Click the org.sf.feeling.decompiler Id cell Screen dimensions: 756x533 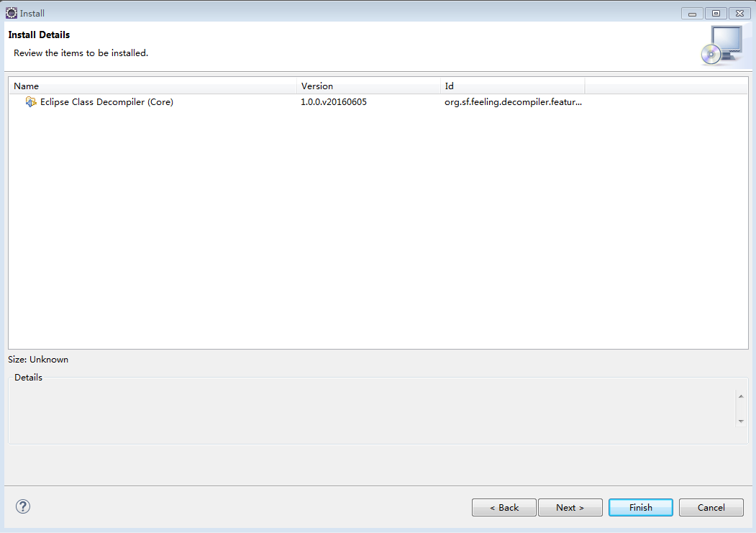(x=513, y=101)
